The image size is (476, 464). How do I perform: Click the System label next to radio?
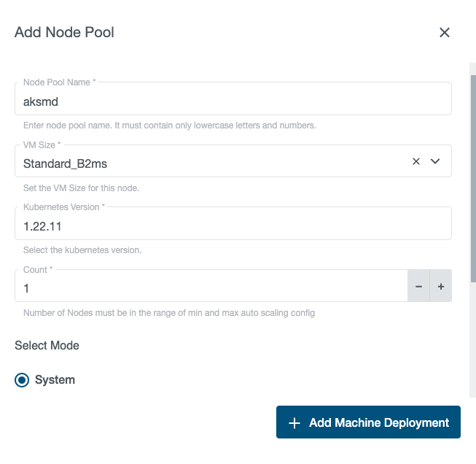(x=55, y=380)
